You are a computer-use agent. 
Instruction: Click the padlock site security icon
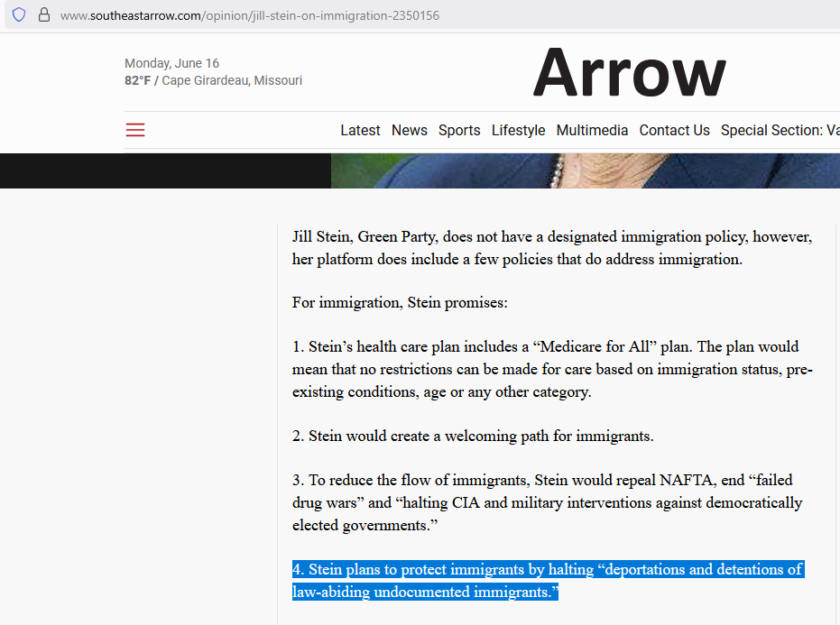[44, 15]
